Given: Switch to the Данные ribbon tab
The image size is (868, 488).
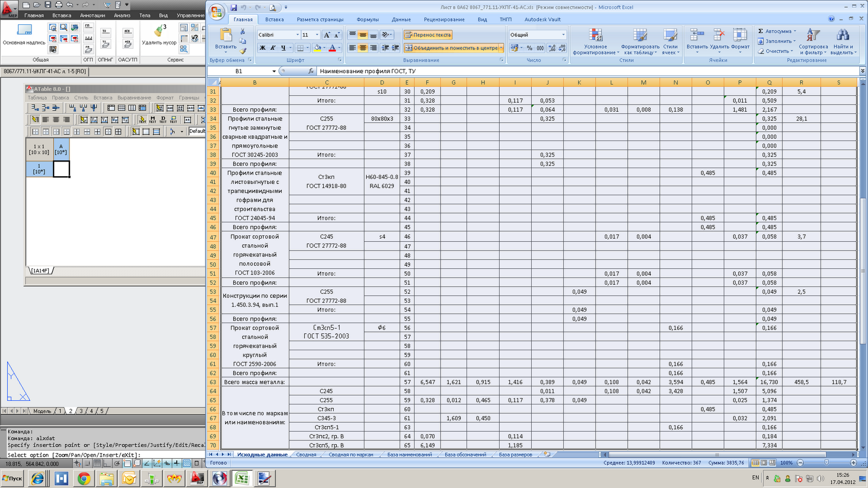Looking at the screenshot, I should point(401,20).
